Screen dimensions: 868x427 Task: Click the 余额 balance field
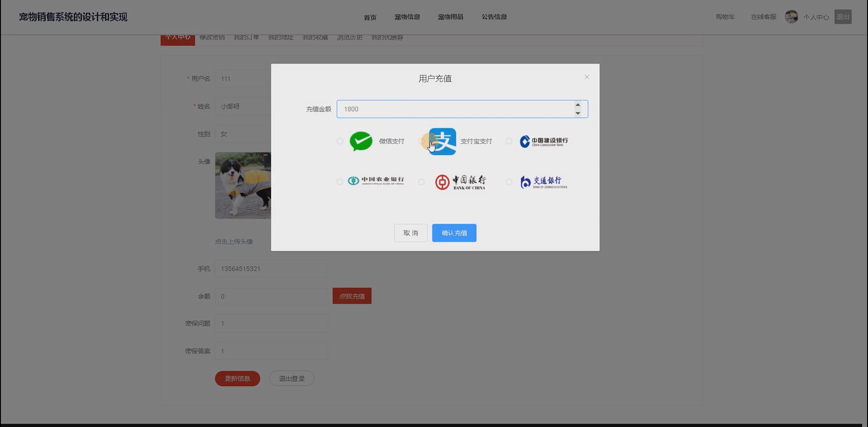pyautogui.click(x=271, y=296)
